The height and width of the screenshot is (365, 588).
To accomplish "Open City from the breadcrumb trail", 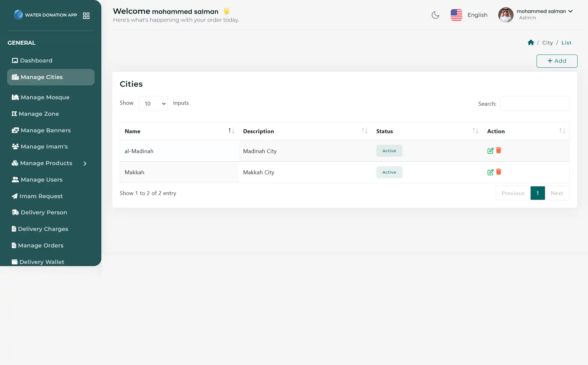I will point(547,43).
